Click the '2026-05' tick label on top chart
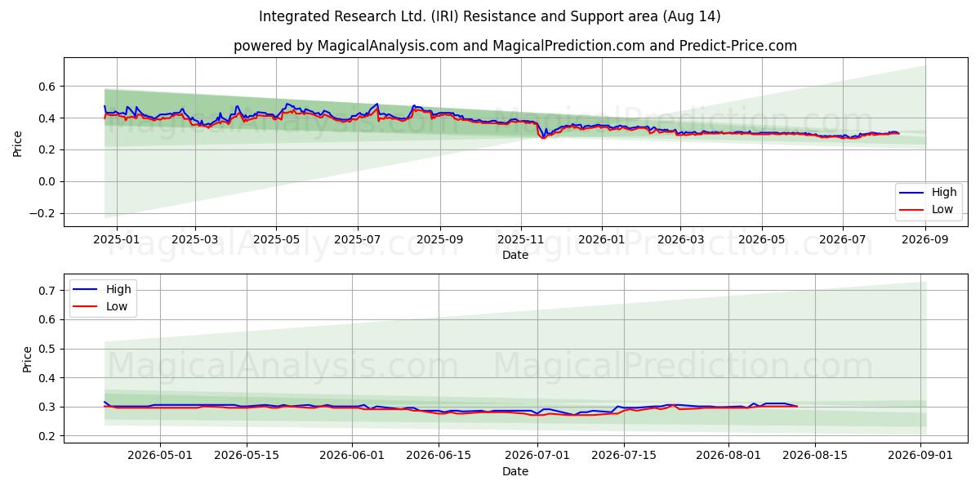Viewport: 980px width, 490px height. 762,239
